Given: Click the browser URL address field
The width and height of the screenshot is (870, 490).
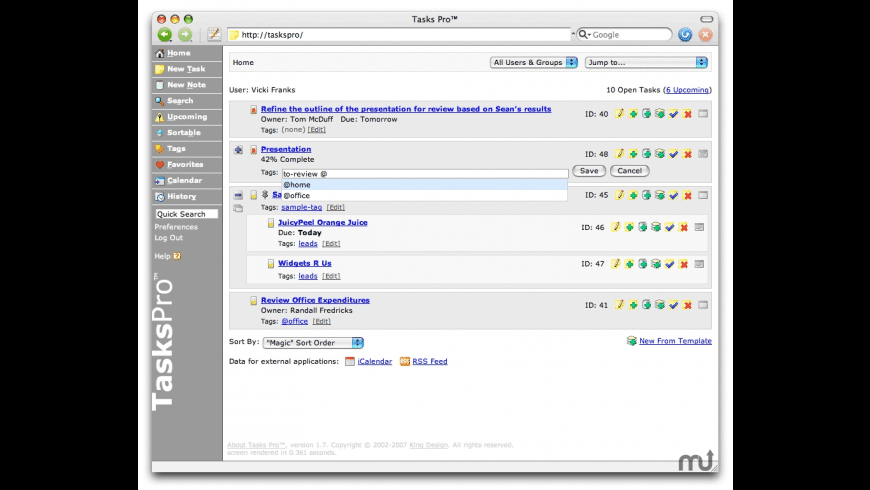Looking at the screenshot, I should point(399,34).
